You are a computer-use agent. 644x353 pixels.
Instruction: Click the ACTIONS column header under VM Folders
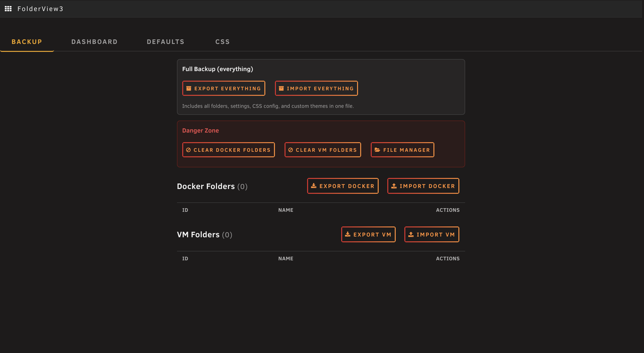coord(448,258)
